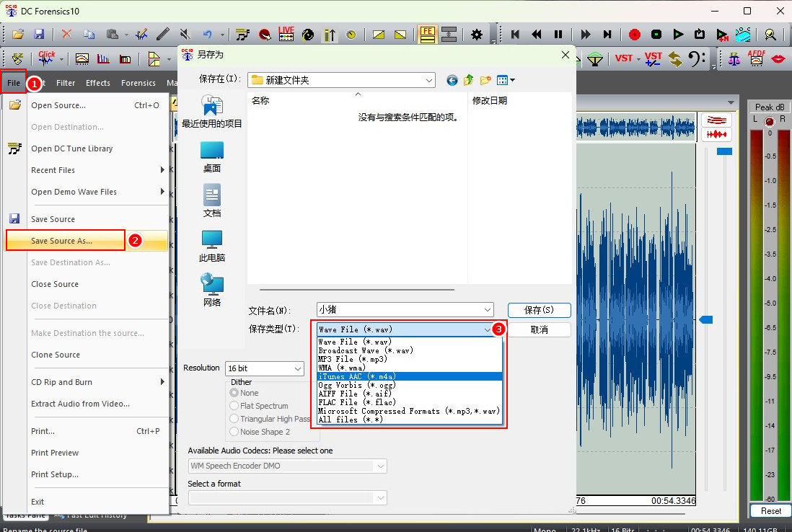
Task: Start audio recording with the red record icon
Action: [635, 34]
